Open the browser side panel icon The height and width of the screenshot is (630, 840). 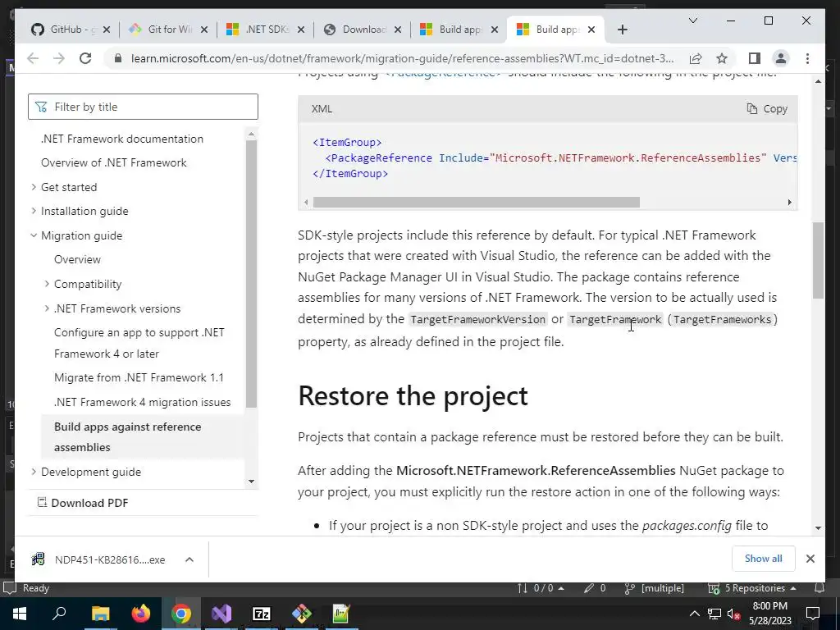pyautogui.click(x=755, y=58)
